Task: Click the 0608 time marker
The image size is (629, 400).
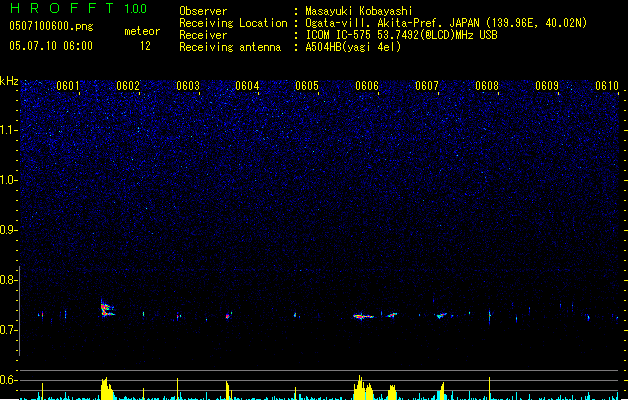Action: 487,86
